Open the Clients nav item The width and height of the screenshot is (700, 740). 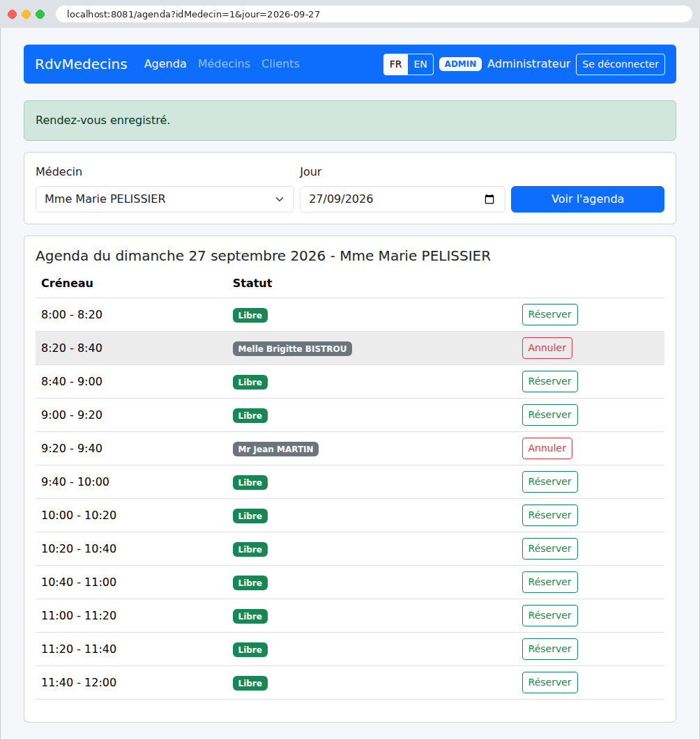(x=280, y=63)
